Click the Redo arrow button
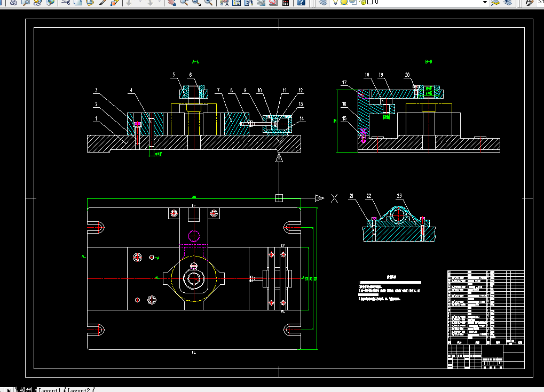Image resolution: width=544 pixels, height=392 pixels. (x=150, y=2)
